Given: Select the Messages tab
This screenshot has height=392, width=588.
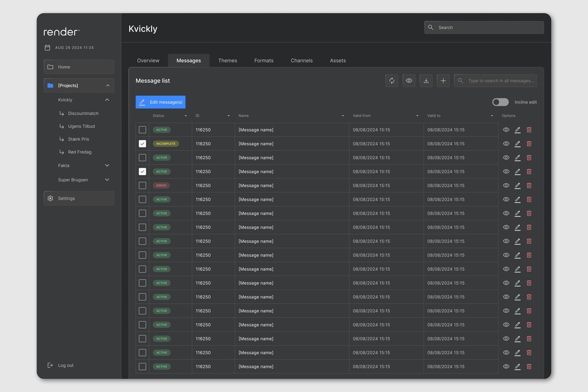Looking at the screenshot, I should coord(188,60).
